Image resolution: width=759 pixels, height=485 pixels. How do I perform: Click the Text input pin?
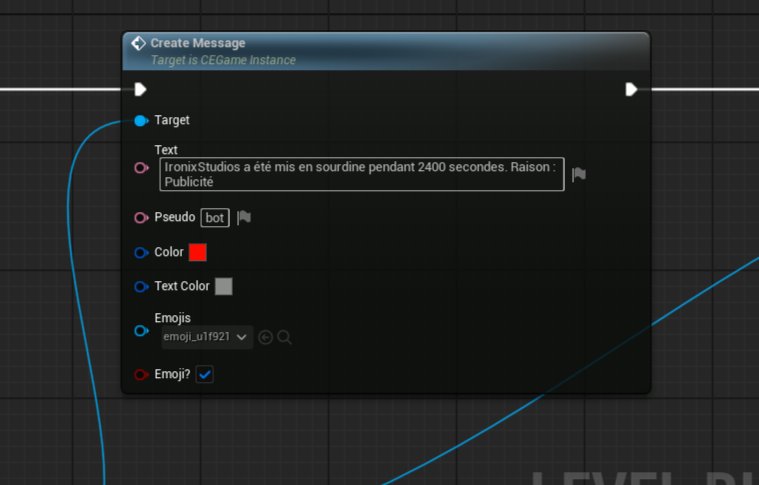(141, 168)
